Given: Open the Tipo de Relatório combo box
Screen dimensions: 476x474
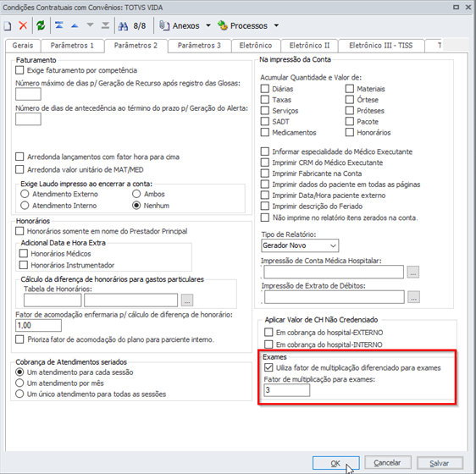Looking at the screenshot, I should (300, 245).
